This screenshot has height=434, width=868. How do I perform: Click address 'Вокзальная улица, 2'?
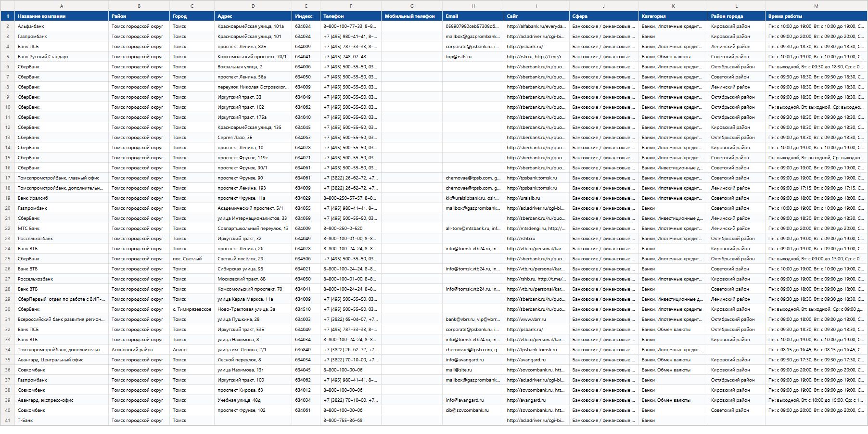pos(253,67)
